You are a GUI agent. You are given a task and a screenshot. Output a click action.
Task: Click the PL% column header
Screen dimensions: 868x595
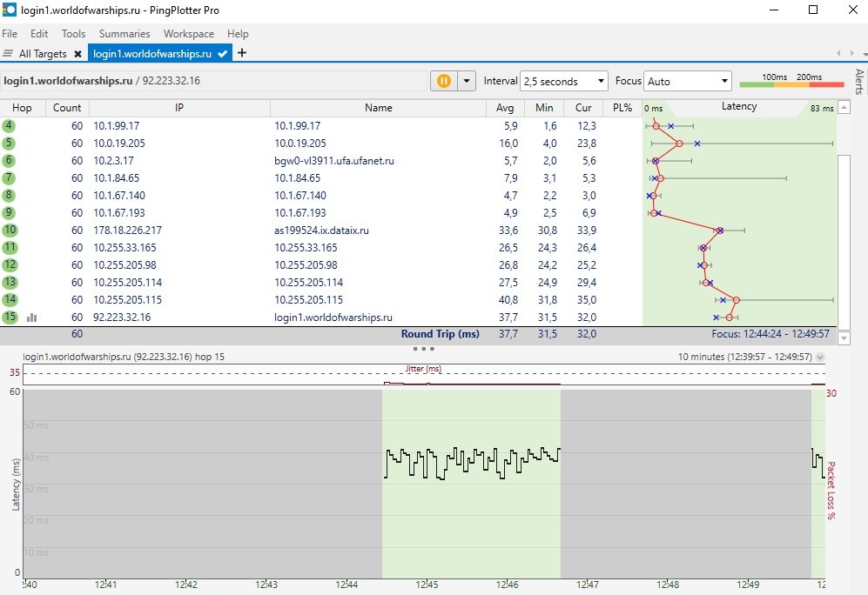point(622,108)
